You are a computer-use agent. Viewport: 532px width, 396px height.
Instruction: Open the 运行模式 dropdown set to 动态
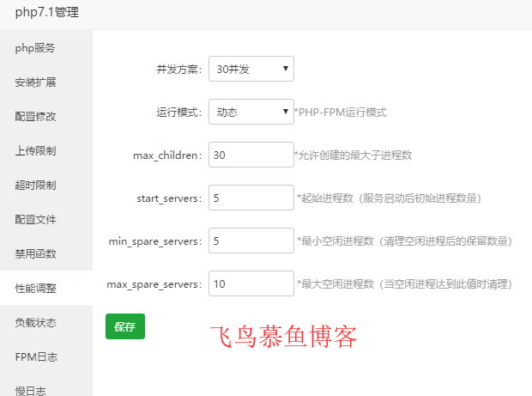point(251,113)
